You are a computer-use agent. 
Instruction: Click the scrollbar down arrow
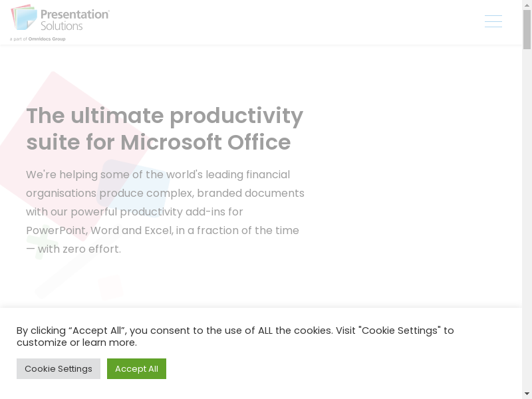tap(527, 393)
